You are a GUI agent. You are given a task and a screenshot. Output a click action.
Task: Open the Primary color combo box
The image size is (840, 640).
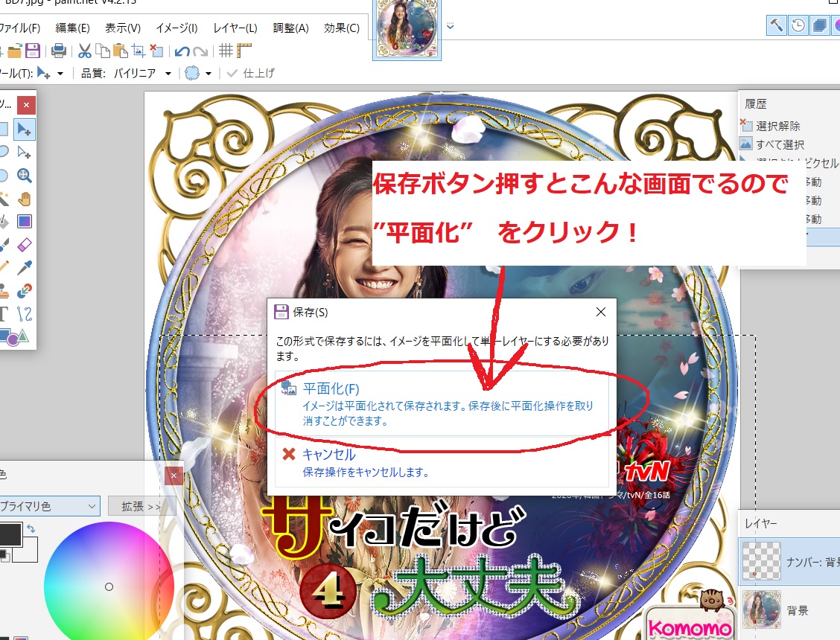(48, 506)
